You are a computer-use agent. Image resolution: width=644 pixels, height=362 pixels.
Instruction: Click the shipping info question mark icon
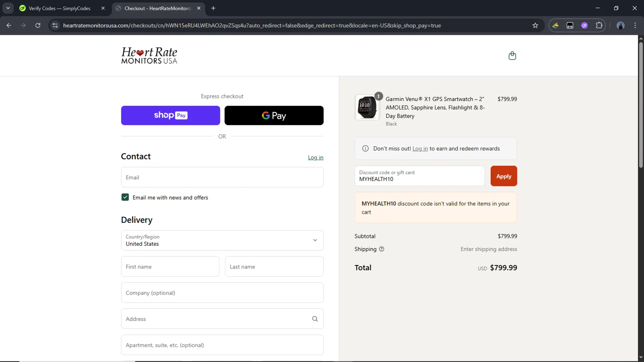pyautogui.click(x=382, y=249)
